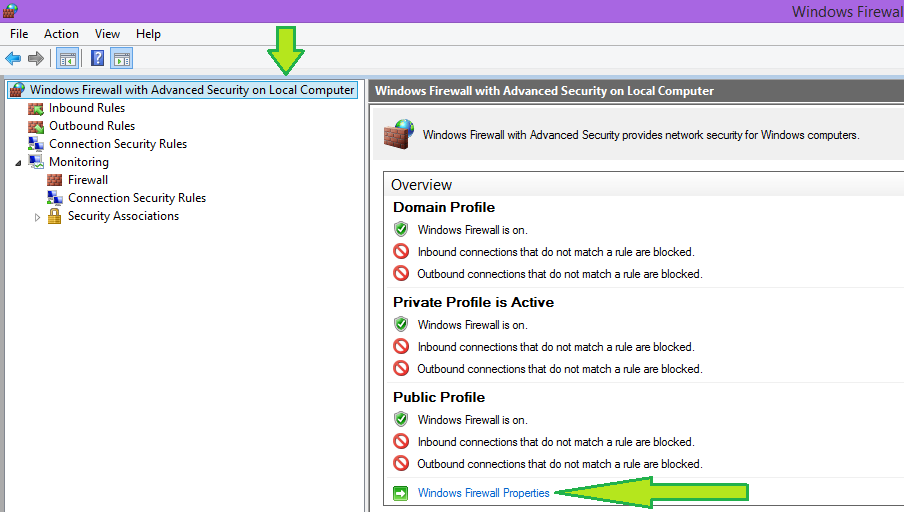904x512 pixels.
Task: Open the View menu
Action: (107, 34)
